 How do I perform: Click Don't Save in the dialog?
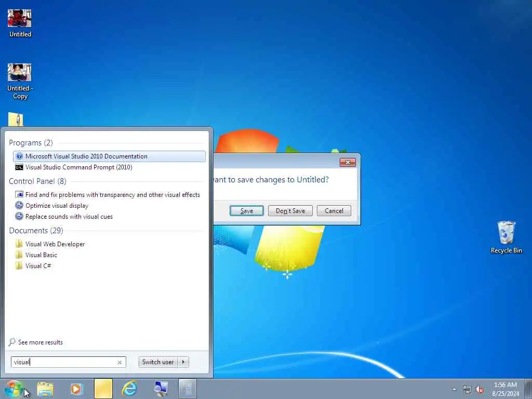coord(290,211)
